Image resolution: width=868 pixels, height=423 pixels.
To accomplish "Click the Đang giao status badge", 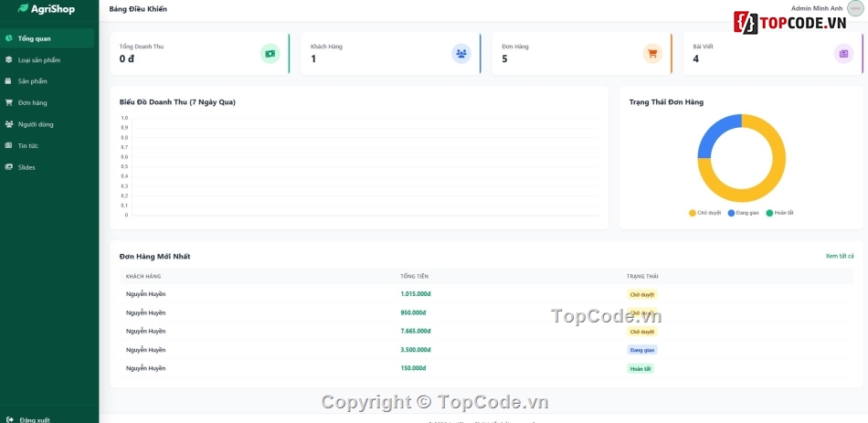I will 642,350.
